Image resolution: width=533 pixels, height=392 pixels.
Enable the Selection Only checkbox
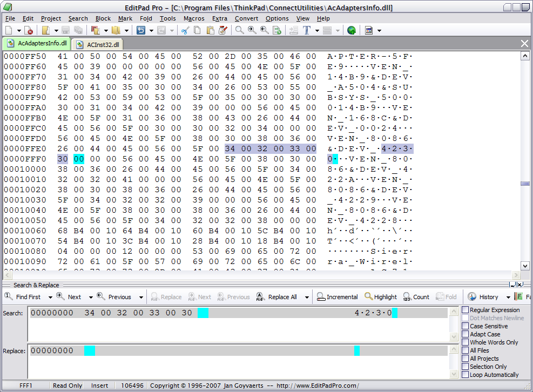coord(465,367)
